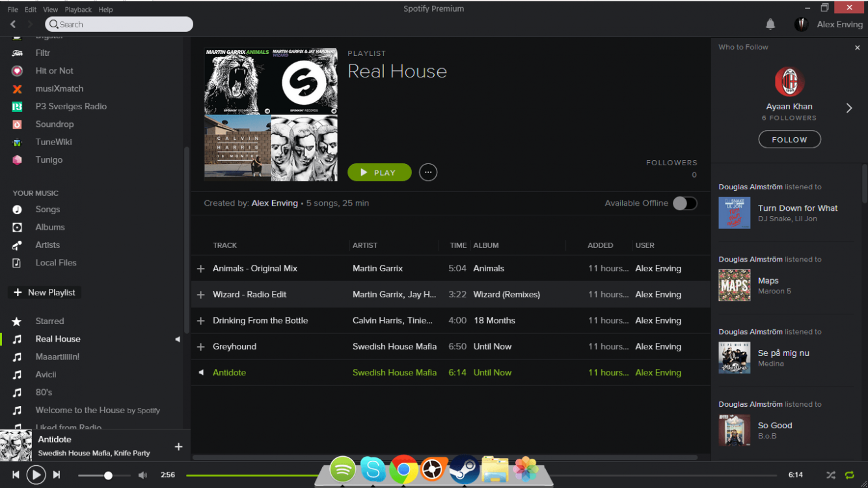Screen dimensions: 868x488
Task: Open the View menu
Action: click(x=50, y=10)
